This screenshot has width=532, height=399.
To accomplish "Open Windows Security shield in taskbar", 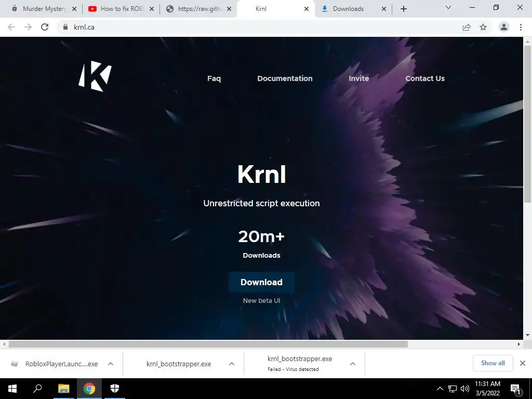I will click(115, 389).
